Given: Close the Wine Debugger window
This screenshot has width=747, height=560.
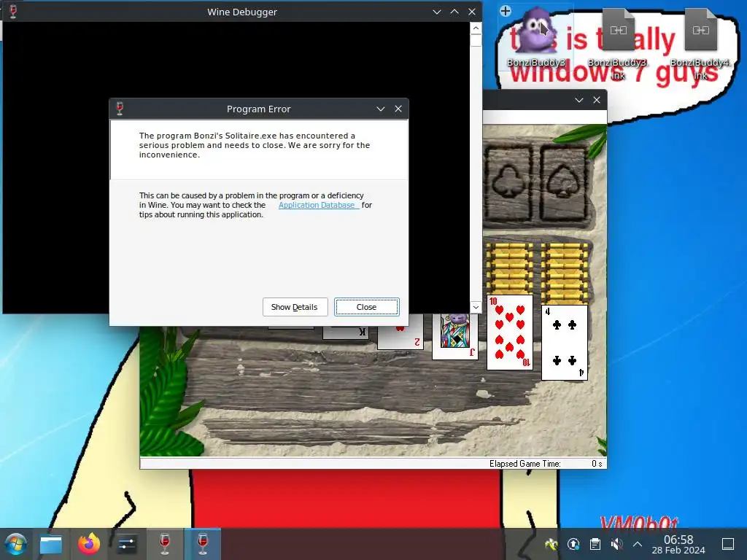Looking at the screenshot, I should (472, 12).
